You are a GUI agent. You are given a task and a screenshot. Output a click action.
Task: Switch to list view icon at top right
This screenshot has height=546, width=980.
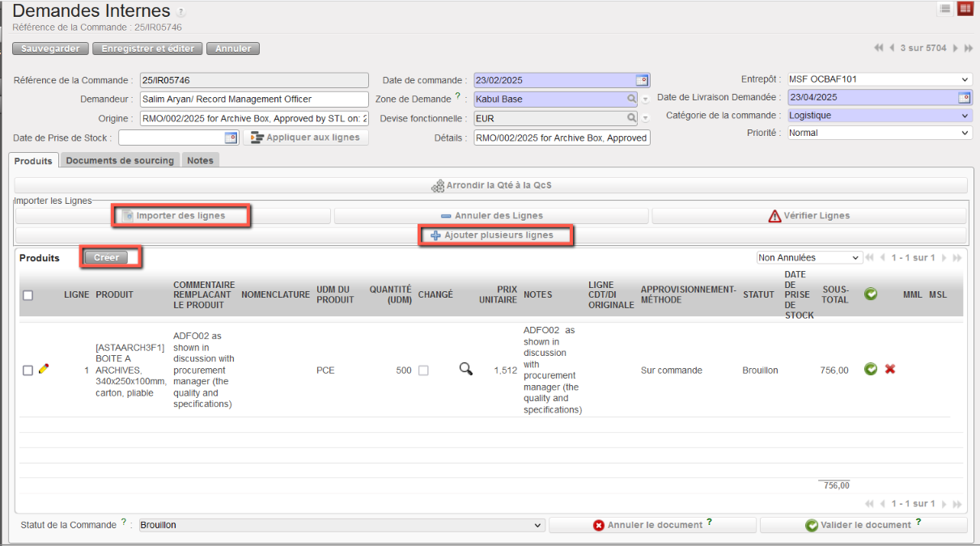click(944, 9)
